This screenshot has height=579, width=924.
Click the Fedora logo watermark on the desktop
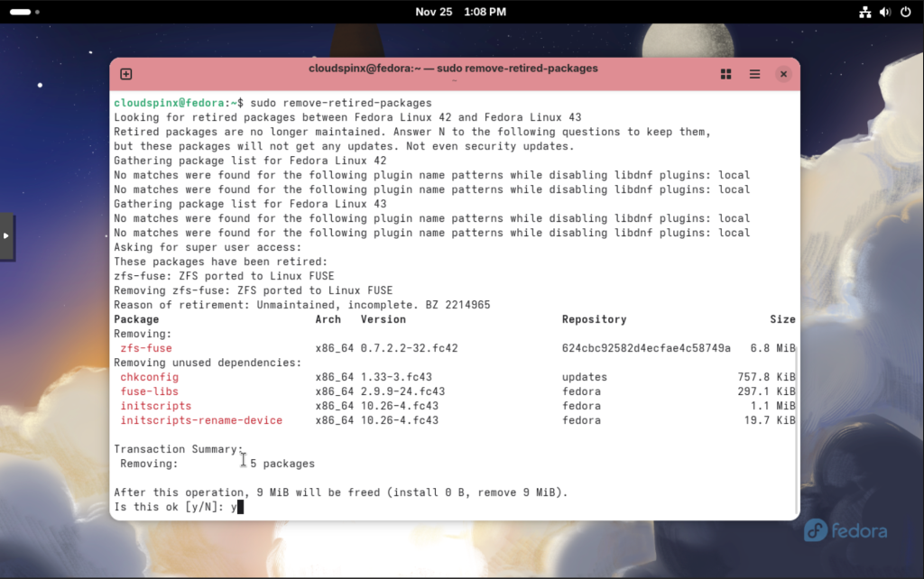click(844, 531)
